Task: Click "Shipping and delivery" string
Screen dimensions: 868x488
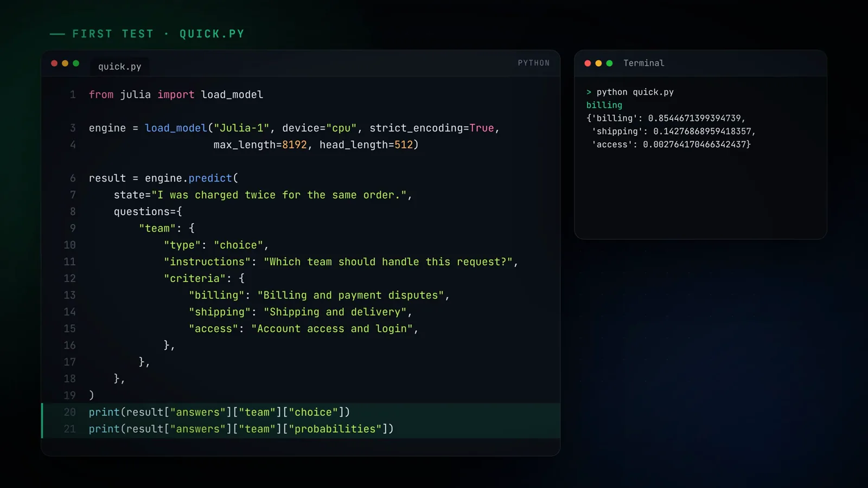Action: (x=335, y=312)
